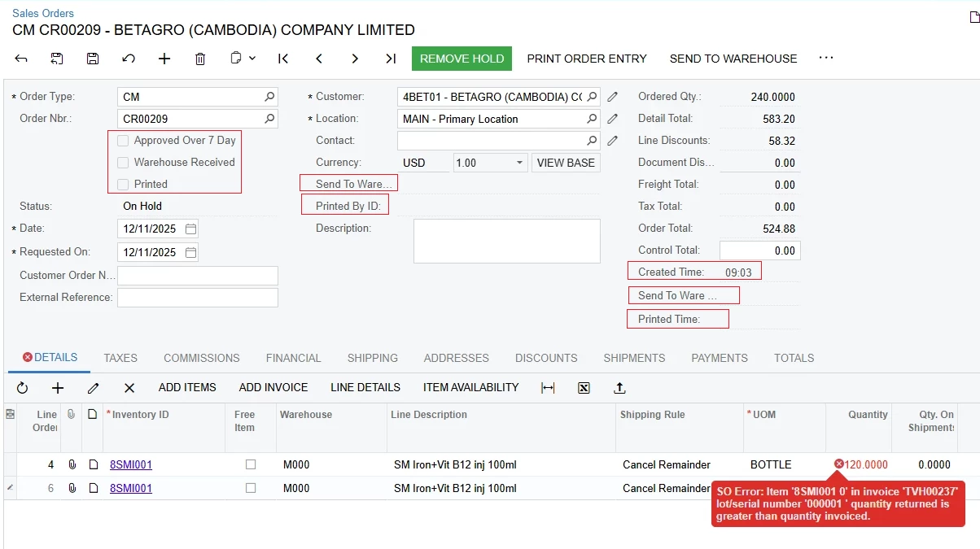
Task: Click Upload/Import icon in grid toolbar
Action: (x=619, y=388)
